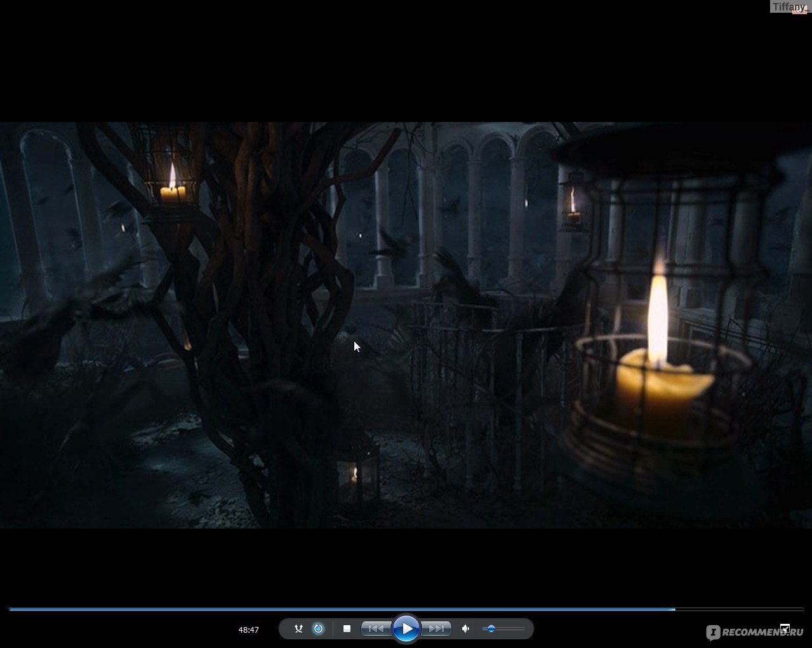Viewport: 812px width, 648px height.
Task: Click the large blue Play button
Action: pos(406,629)
